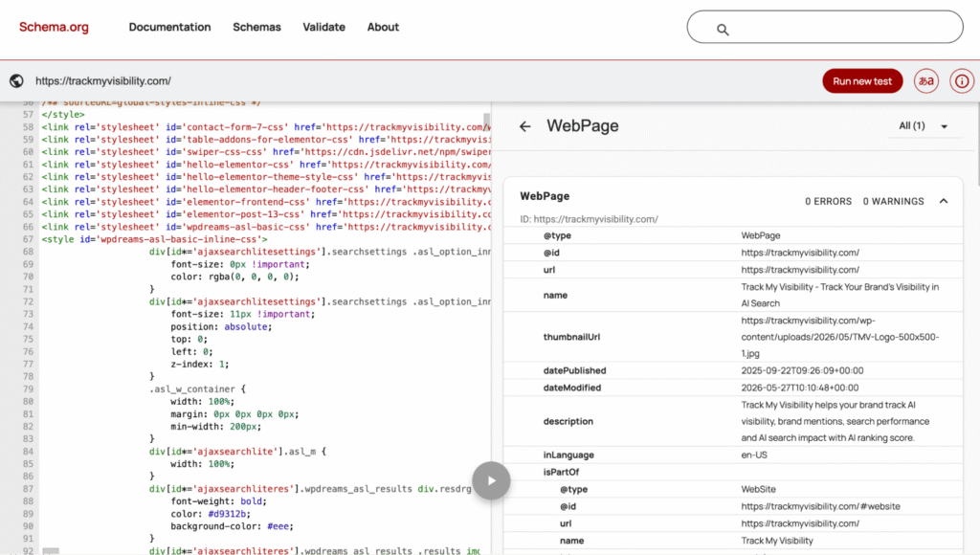Click the ID: https://trackmyvisibility.com/ text
The height and width of the screenshot is (555, 980).
589,219
